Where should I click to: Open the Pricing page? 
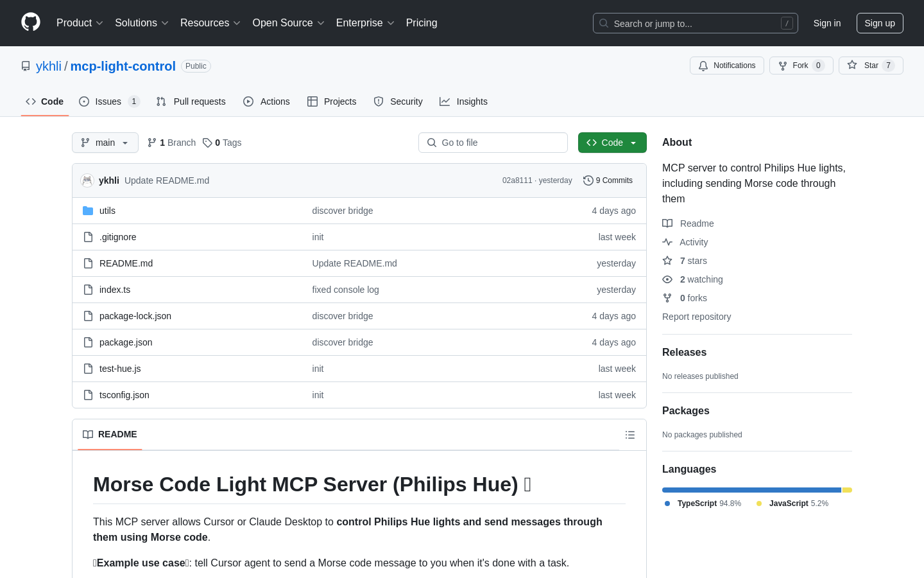(x=422, y=22)
